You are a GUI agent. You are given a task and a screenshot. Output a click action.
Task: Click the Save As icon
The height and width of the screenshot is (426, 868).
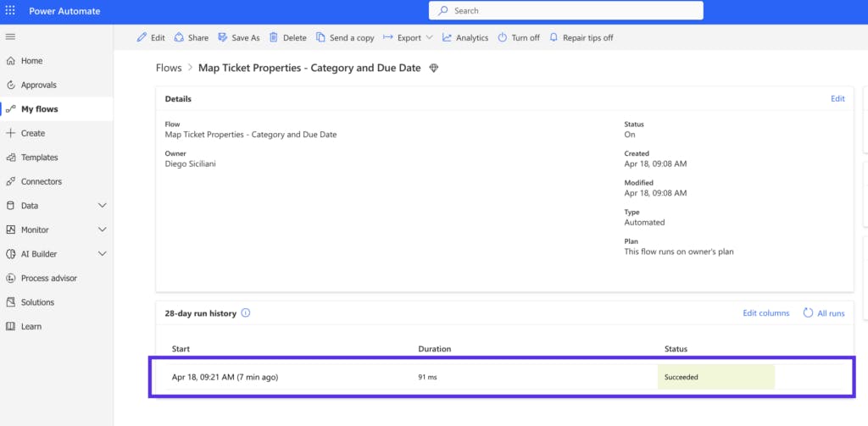pos(223,37)
